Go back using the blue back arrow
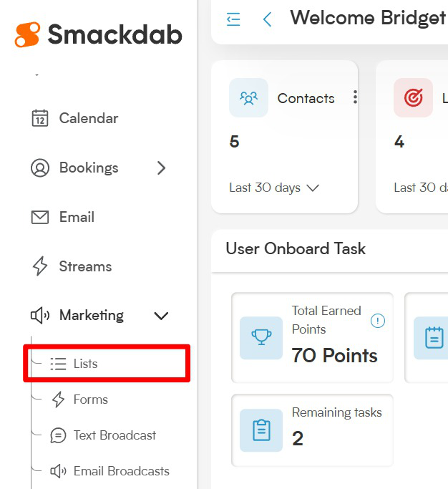Screen dimensions: 448x489 (x=267, y=19)
